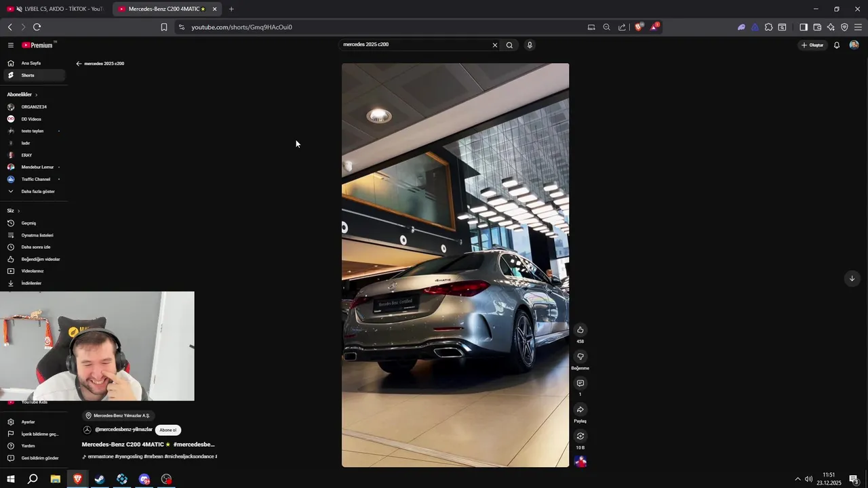Switch to the LVBEL C5, AKDO browser tab
Screen dimensions: 868x488
55,9
